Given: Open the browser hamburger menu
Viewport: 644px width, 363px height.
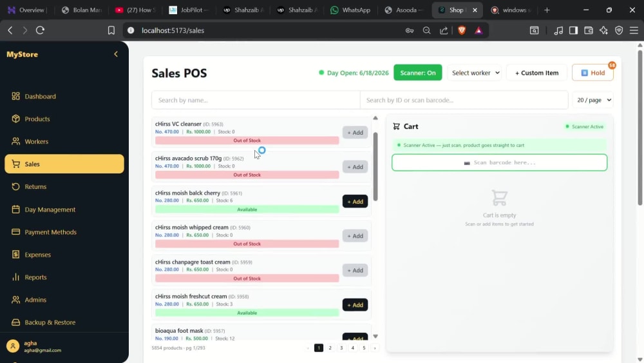Looking at the screenshot, I should coord(634,30).
